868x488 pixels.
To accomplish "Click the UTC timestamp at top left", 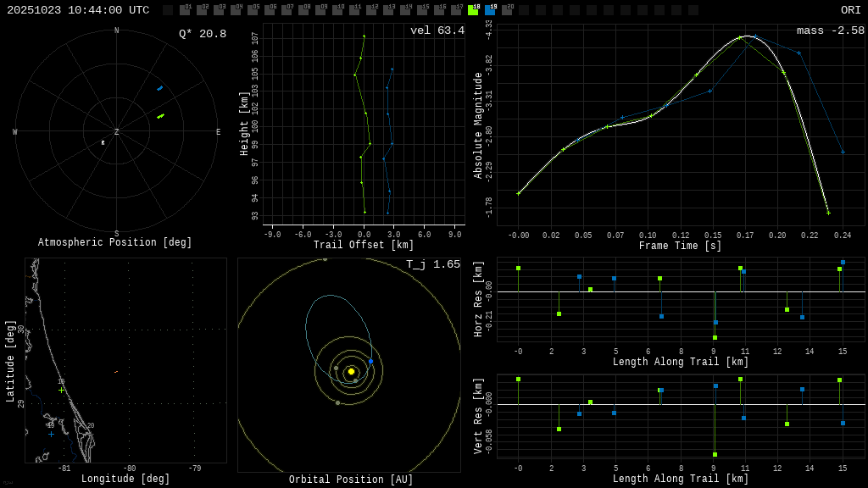I will pyautogui.click(x=78, y=10).
